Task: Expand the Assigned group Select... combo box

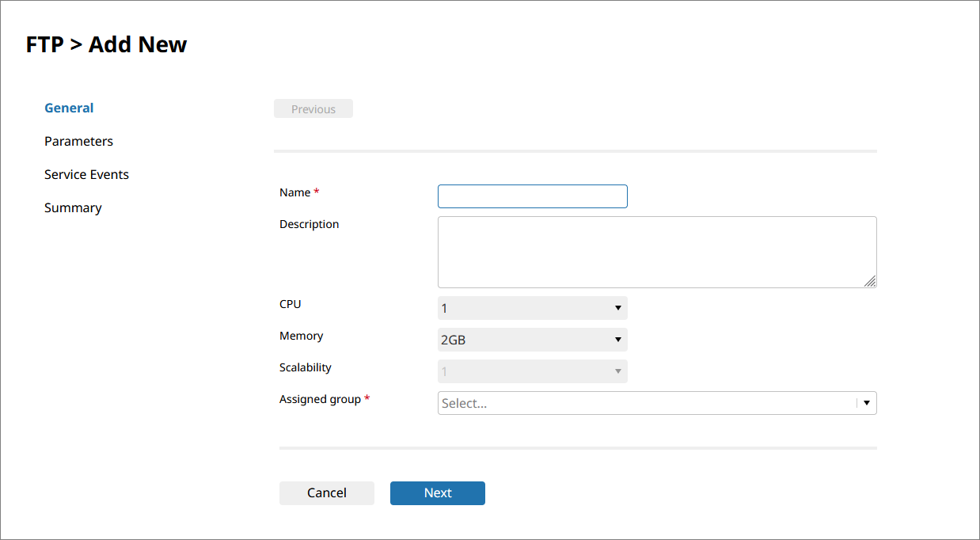Action: [x=656, y=403]
